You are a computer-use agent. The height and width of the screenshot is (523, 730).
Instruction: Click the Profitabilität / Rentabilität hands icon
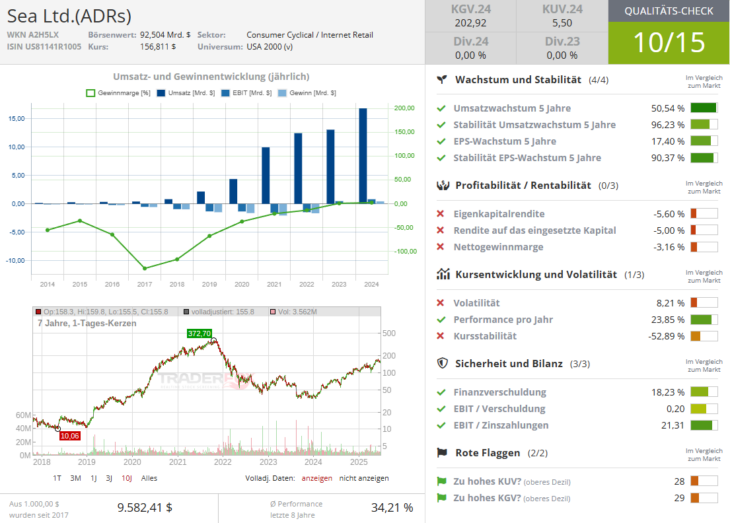click(443, 185)
